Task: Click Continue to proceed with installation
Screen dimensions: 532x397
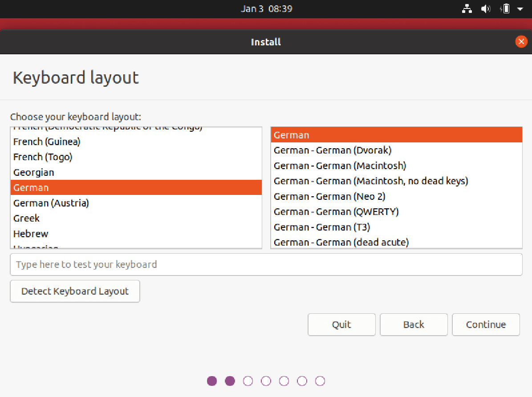Action: point(486,324)
